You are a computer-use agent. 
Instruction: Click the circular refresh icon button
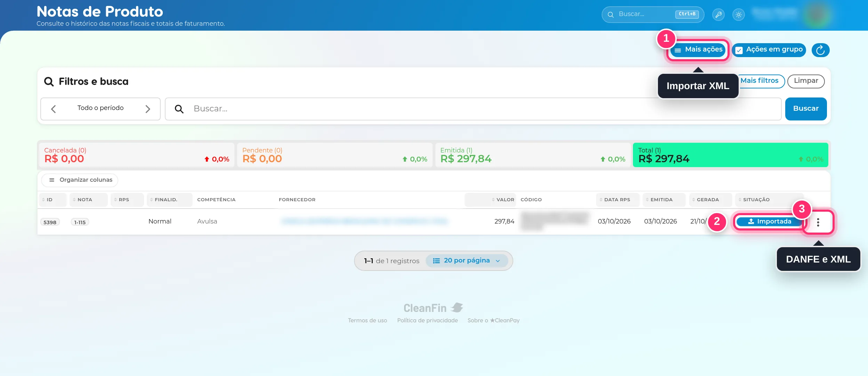point(820,50)
